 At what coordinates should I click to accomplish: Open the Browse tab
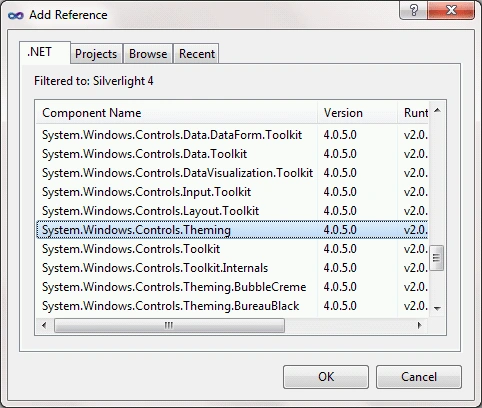pyautogui.click(x=148, y=54)
